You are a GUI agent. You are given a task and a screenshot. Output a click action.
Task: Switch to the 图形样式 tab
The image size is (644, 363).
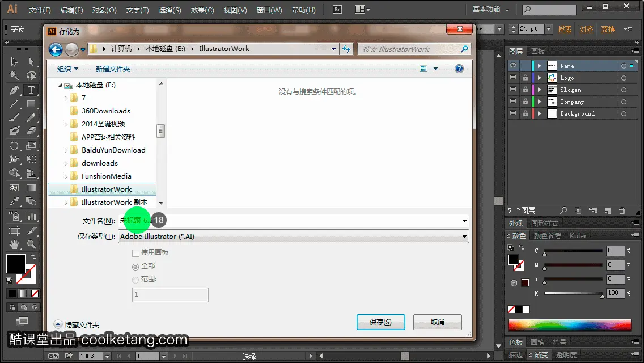point(545,223)
